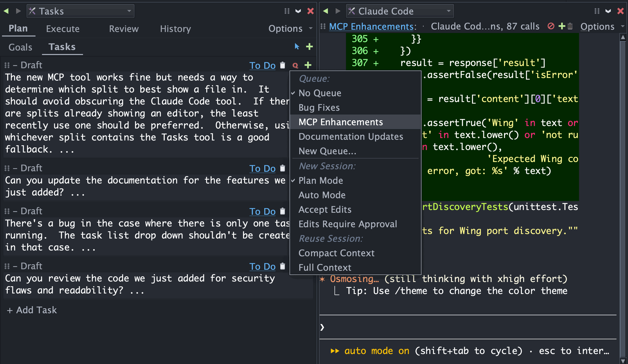The height and width of the screenshot is (364, 628).
Task: Click the blue pointer icon in Tasks
Action: (297, 47)
